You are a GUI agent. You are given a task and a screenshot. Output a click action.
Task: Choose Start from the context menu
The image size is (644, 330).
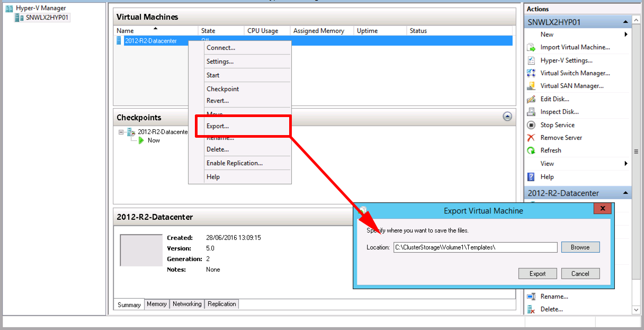[x=213, y=75]
